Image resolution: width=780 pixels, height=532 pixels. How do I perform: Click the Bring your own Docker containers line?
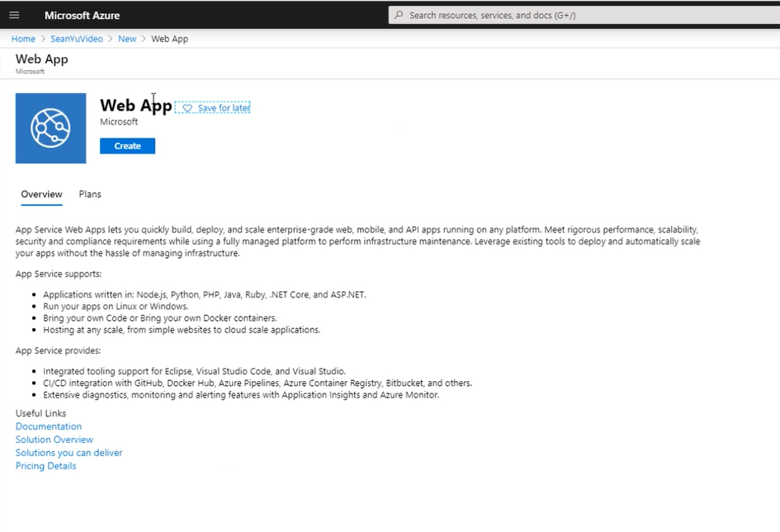[x=159, y=318]
